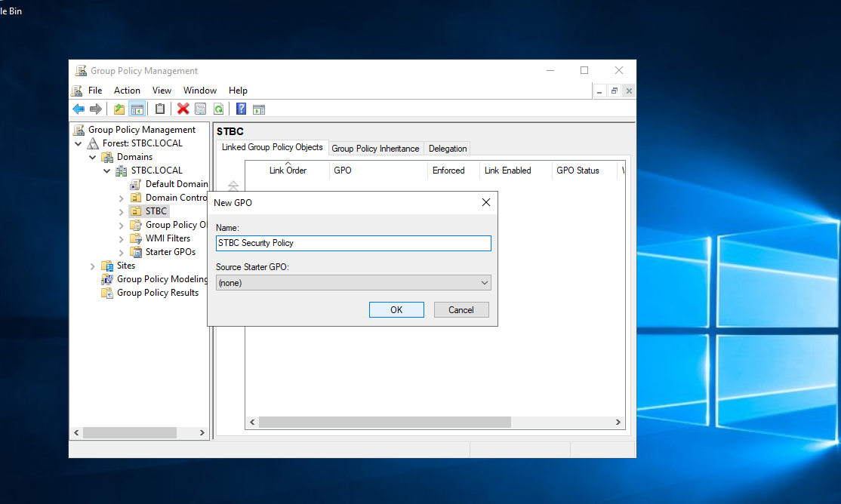Select the Linked Group Policy Objects tab
The width and height of the screenshot is (841, 504).
pyautogui.click(x=272, y=147)
